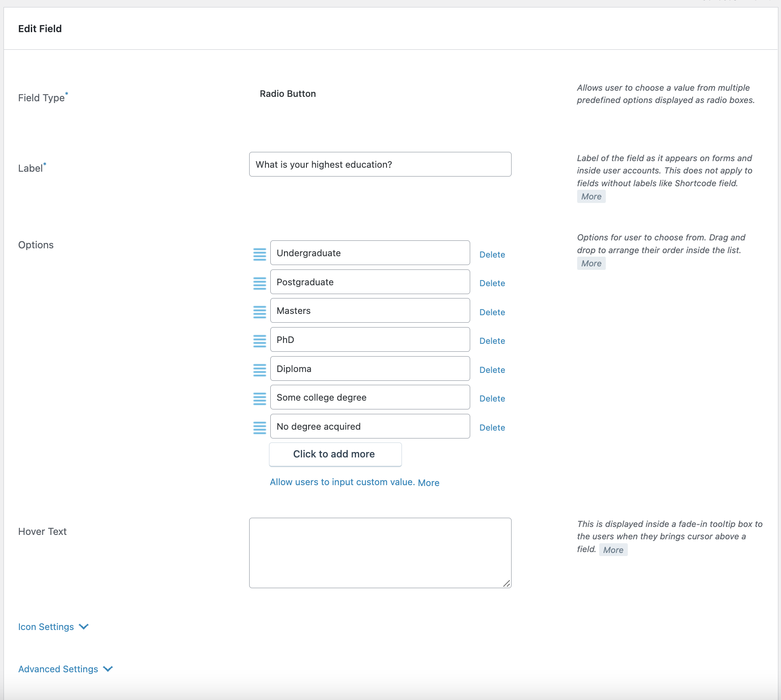Click the drag handle beside Diploma option
The image size is (781, 700).
pyautogui.click(x=260, y=370)
